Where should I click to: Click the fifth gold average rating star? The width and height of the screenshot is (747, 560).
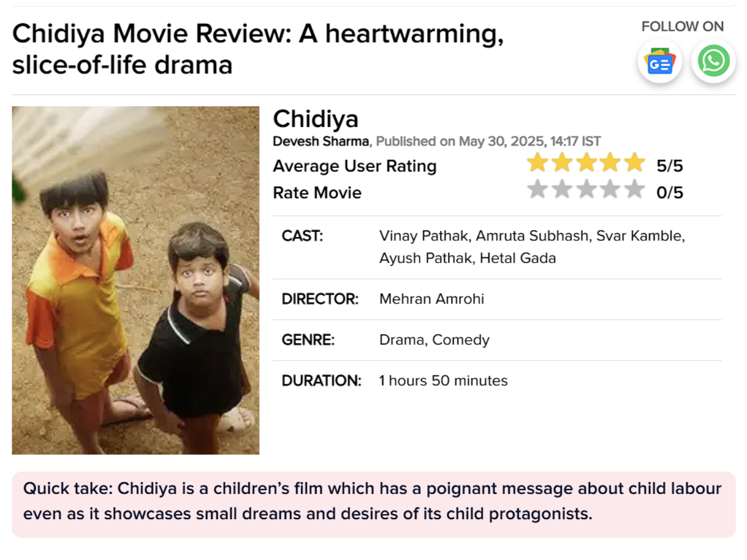click(x=634, y=162)
